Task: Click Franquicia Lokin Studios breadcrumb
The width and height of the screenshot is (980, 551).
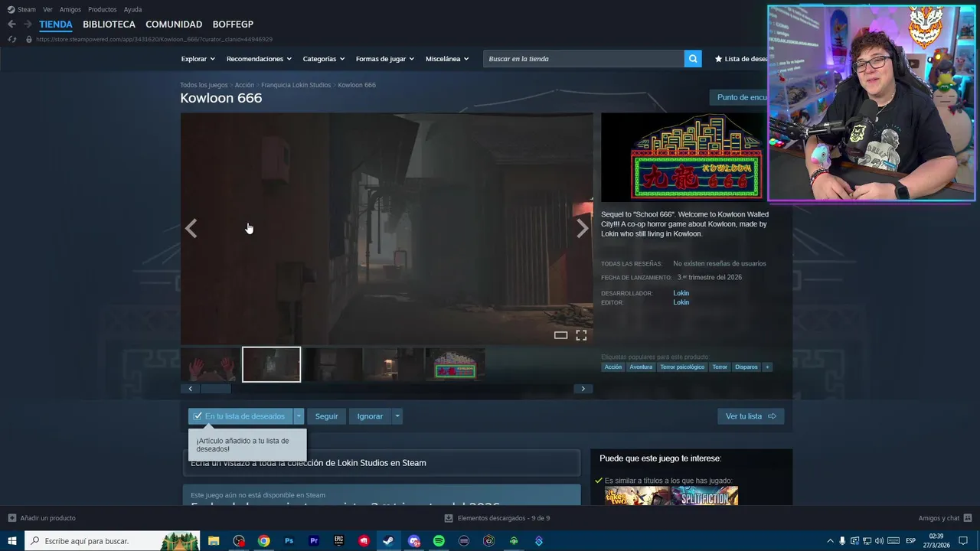Action: pyautogui.click(x=296, y=85)
